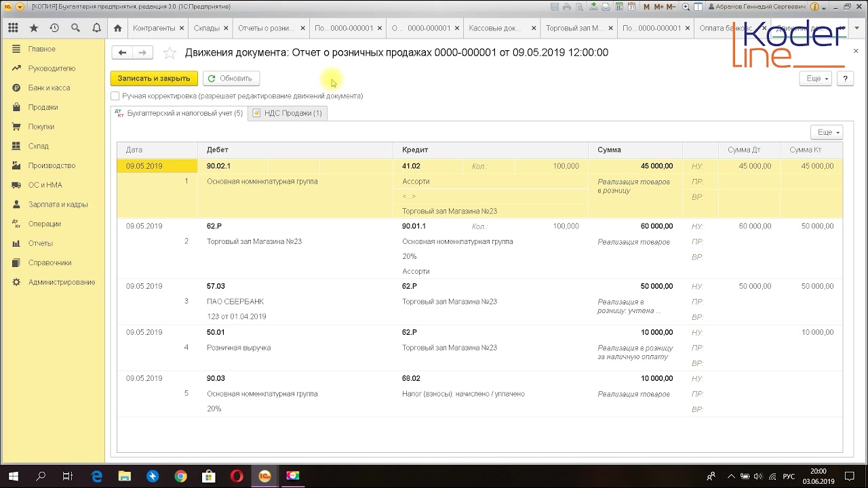Open the History clock icon

54,28
